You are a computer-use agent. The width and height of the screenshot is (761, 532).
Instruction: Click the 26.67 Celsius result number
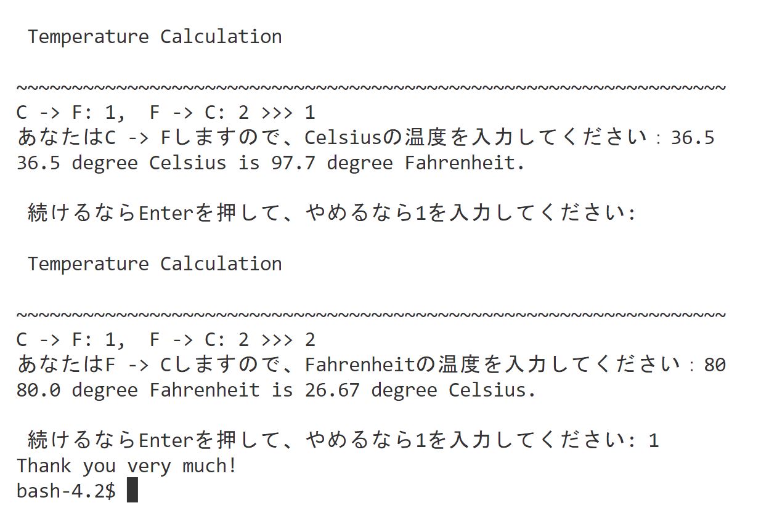[332, 390]
